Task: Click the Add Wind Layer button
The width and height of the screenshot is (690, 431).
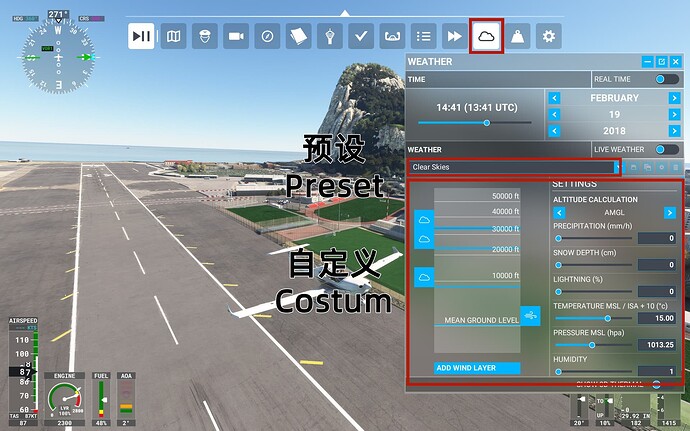Action: click(x=477, y=368)
